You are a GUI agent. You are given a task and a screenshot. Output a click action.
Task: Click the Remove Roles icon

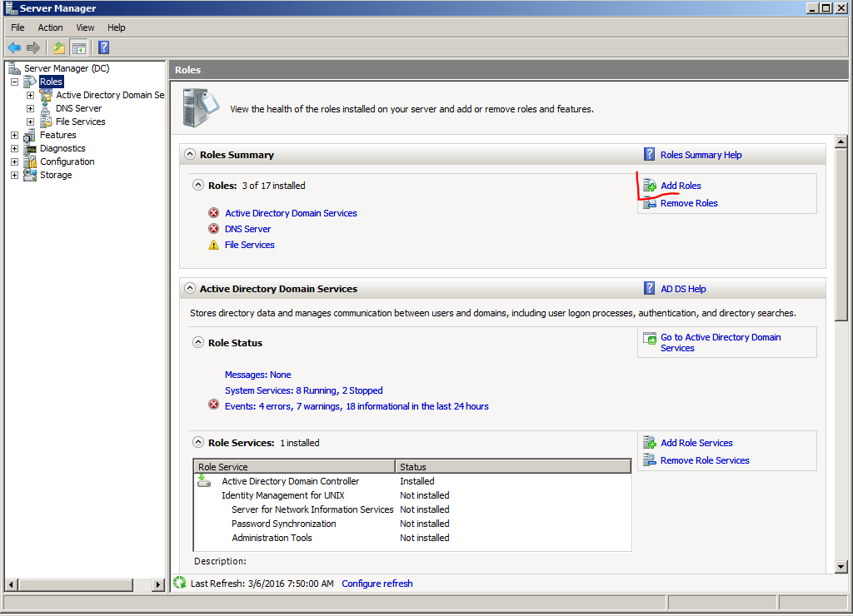[650, 203]
